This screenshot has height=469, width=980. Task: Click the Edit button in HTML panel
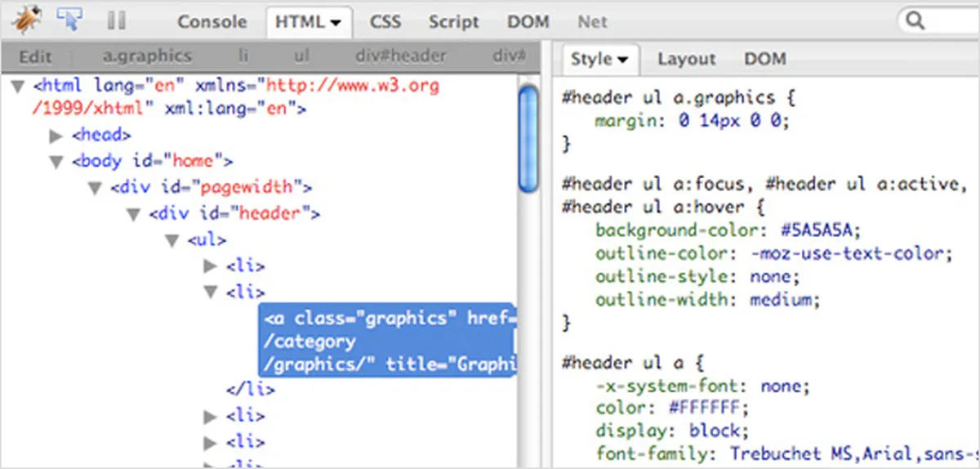tap(35, 56)
